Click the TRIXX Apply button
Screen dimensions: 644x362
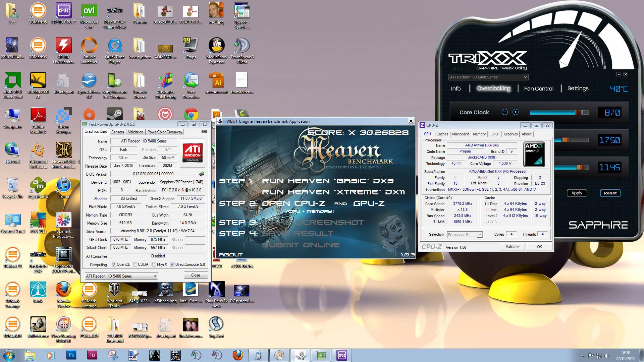coord(577,193)
